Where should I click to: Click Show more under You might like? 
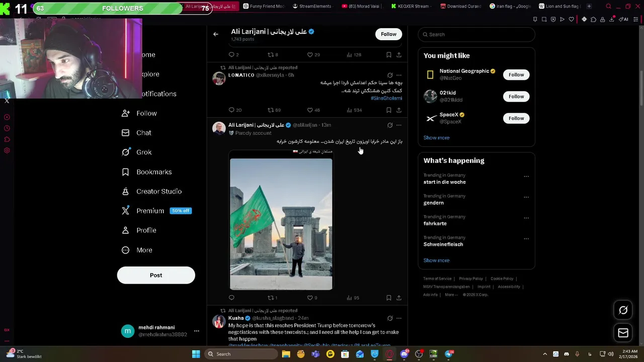(436, 138)
